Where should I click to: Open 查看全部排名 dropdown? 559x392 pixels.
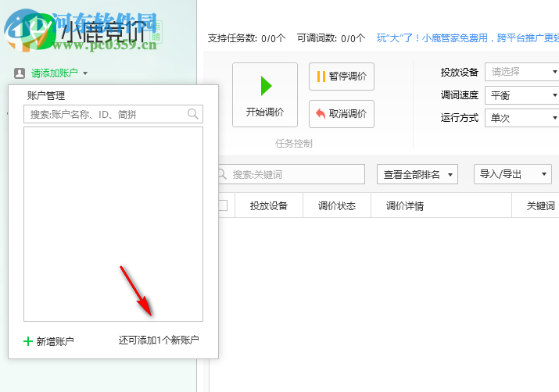pos(417,174)
